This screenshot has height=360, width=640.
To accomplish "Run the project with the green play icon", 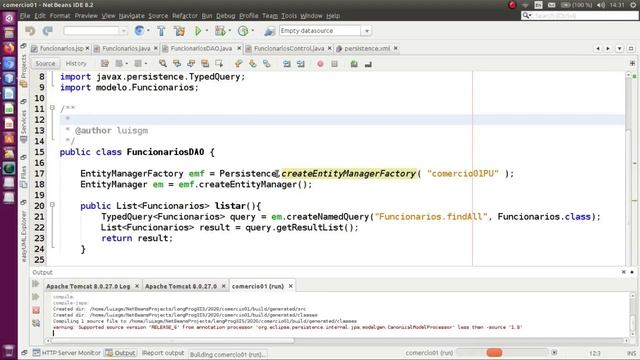I will coord(198,31).
